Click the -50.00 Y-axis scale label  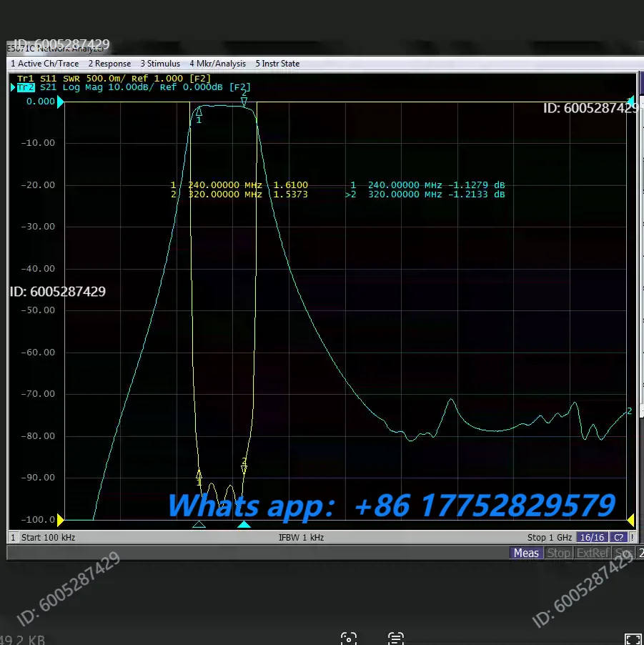pyautogui.click(x=38, y=310)
